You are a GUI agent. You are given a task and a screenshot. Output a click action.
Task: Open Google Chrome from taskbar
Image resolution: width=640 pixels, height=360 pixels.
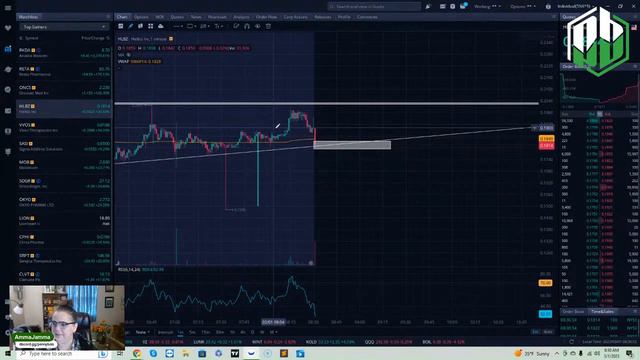137,353
